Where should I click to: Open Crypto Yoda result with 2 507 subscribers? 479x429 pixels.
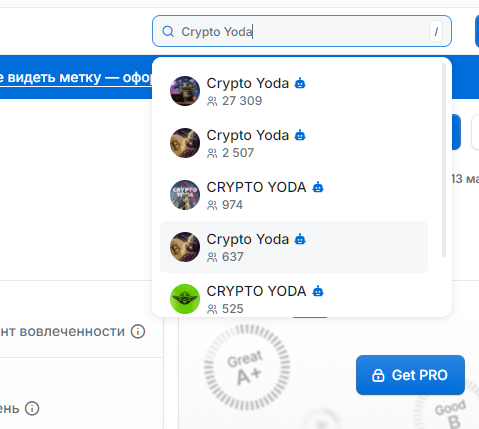tap(294, 143)
